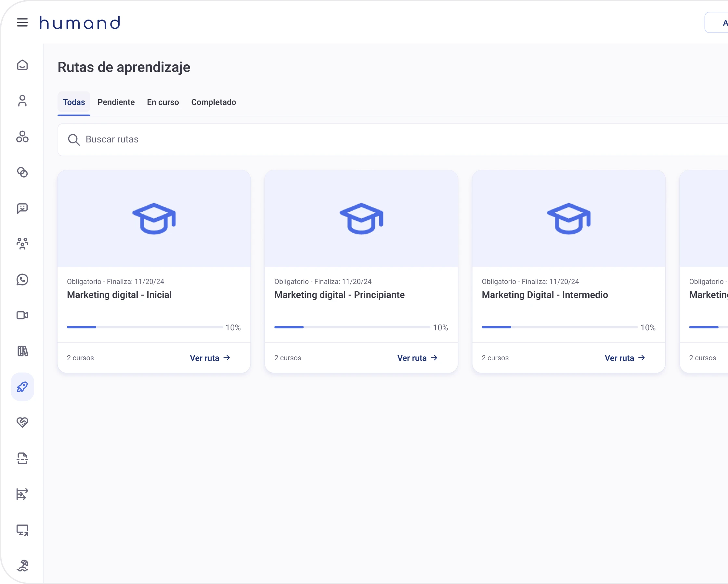Toggle the hamburger menu beside the humand logo

23,22
